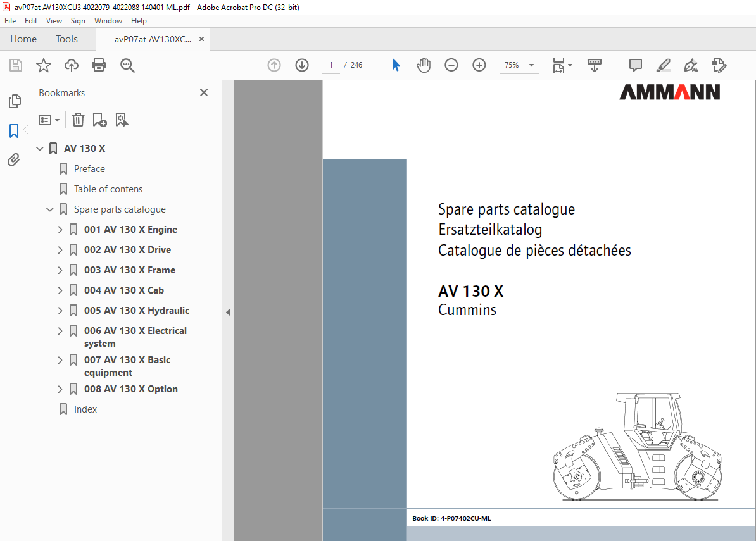756x541 pixels.
Task: Click the Save file icon
Action: pos(16,65)
